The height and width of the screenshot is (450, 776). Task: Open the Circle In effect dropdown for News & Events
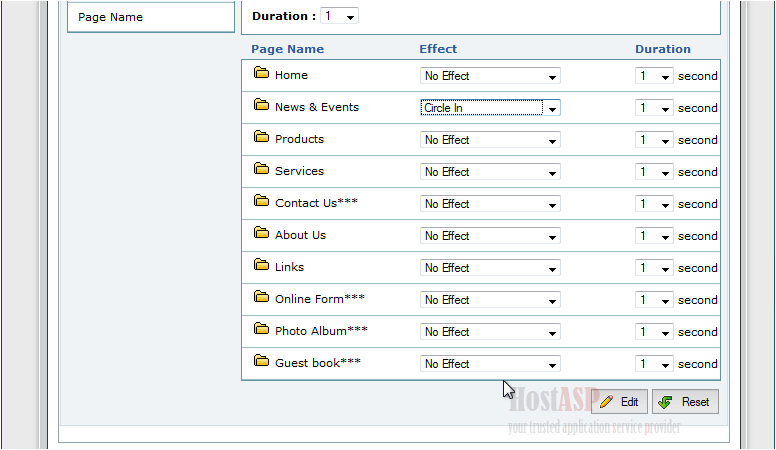pos(490,108)
